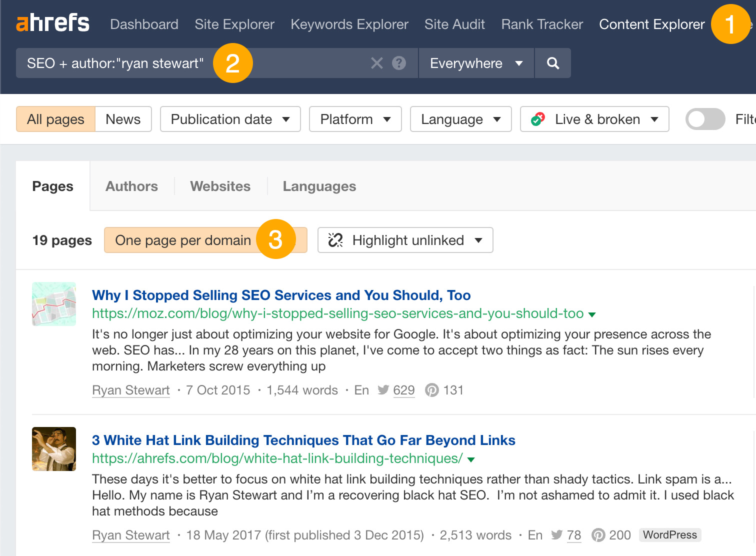The width and height of the screenshot is (756, 556).
Task: Open search syntax help via question mark icon
Action: [x=398, y=63]
